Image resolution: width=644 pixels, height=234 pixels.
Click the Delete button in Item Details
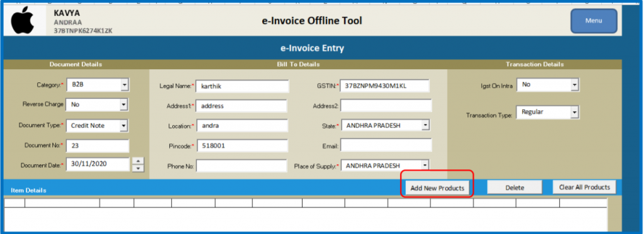[x=514, y=187]
